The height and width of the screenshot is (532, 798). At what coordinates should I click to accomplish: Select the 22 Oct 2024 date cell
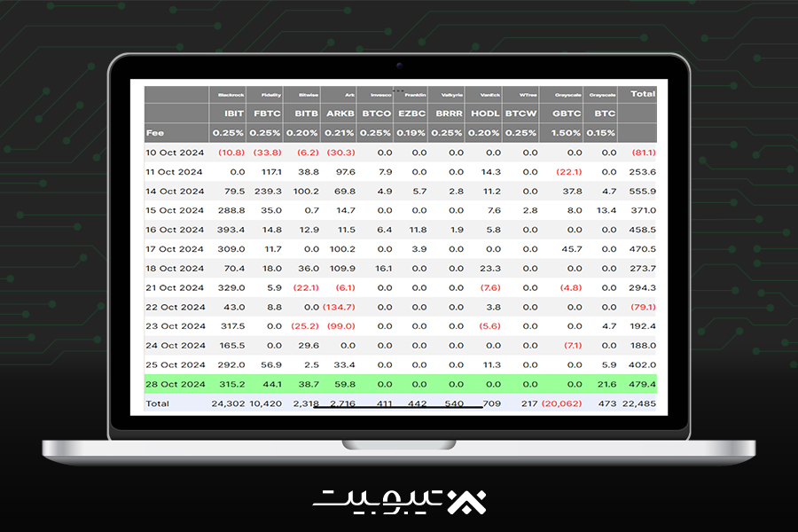(x=175, y=307)
